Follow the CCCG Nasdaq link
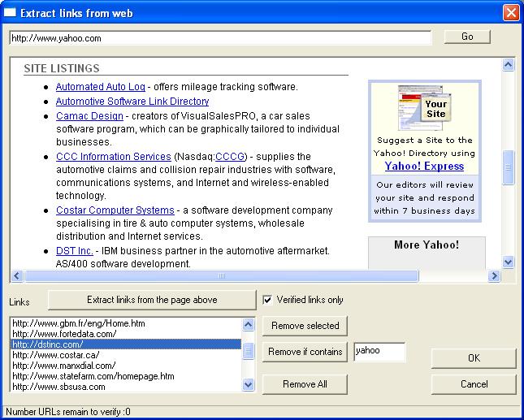The height and width of the screenshot is (420, 524). pos(230,156)
